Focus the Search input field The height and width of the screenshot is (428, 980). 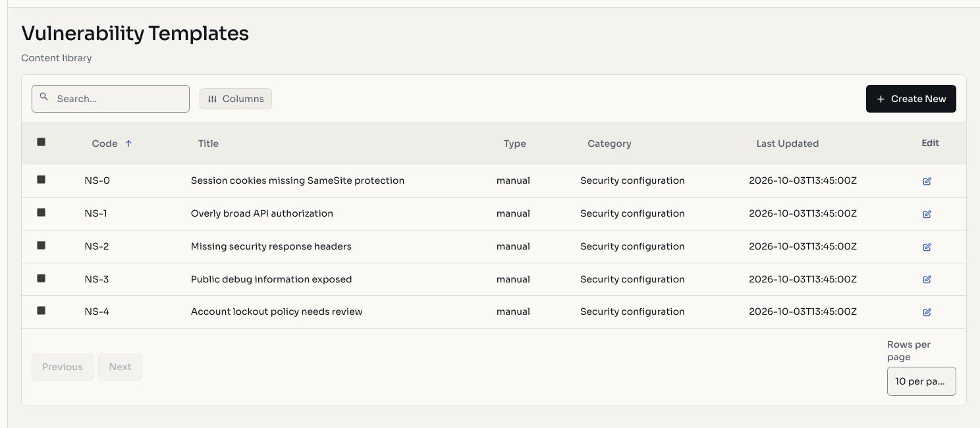point(111,99)
